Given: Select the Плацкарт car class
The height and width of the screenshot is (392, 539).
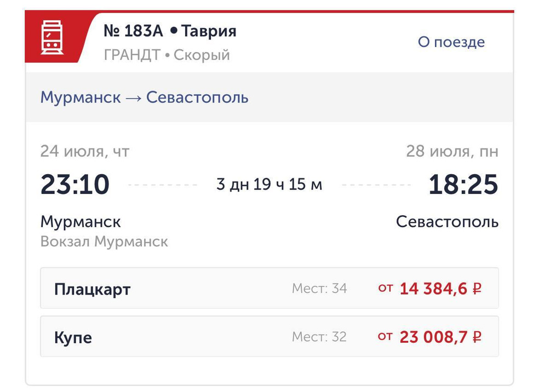Looking at the screenshot, I should (x=93, y=289).
